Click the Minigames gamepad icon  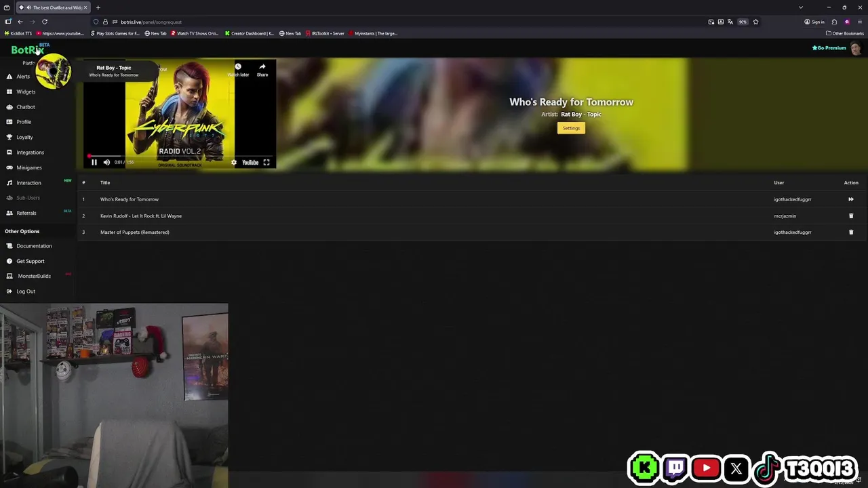9,167
